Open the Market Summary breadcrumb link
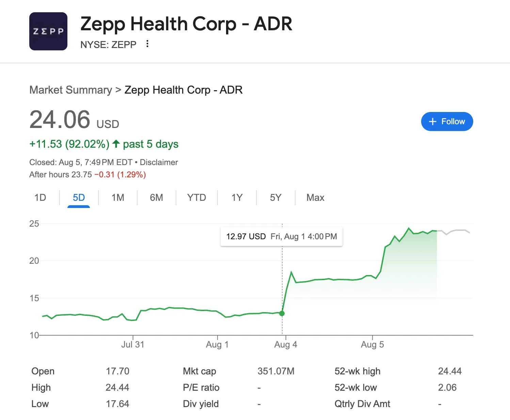510x420 pixels. point(70,90)
